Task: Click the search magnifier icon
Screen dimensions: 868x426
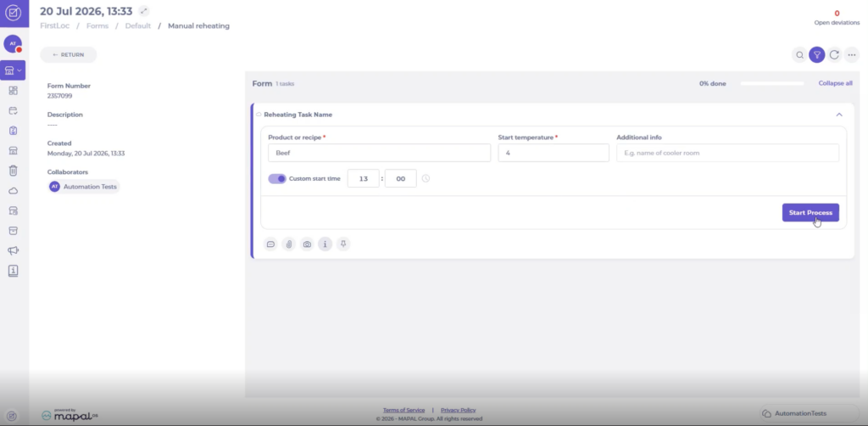Action: click(x=799, y=55)
